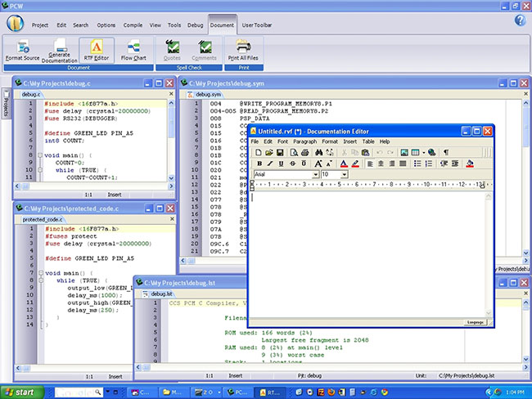Toggle Bold formatting in Documentation Editor
This screenshot has height=399, width=532.
click(259, 164)
